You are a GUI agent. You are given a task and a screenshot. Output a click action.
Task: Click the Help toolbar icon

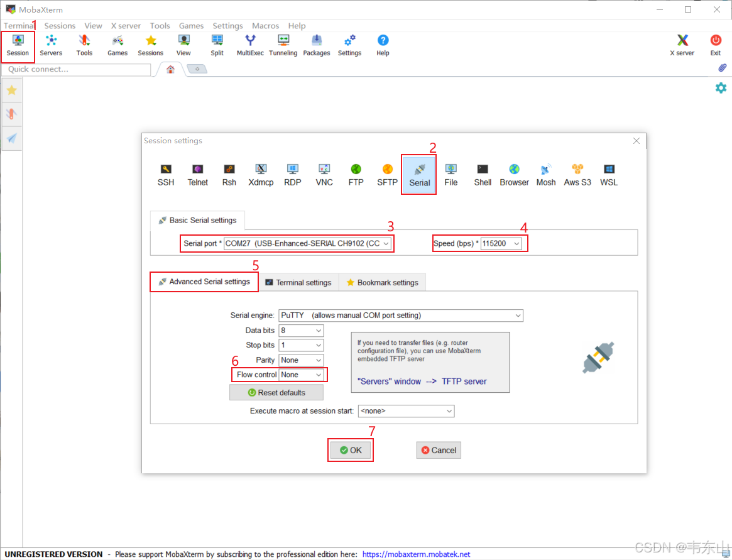click(383, 46)
